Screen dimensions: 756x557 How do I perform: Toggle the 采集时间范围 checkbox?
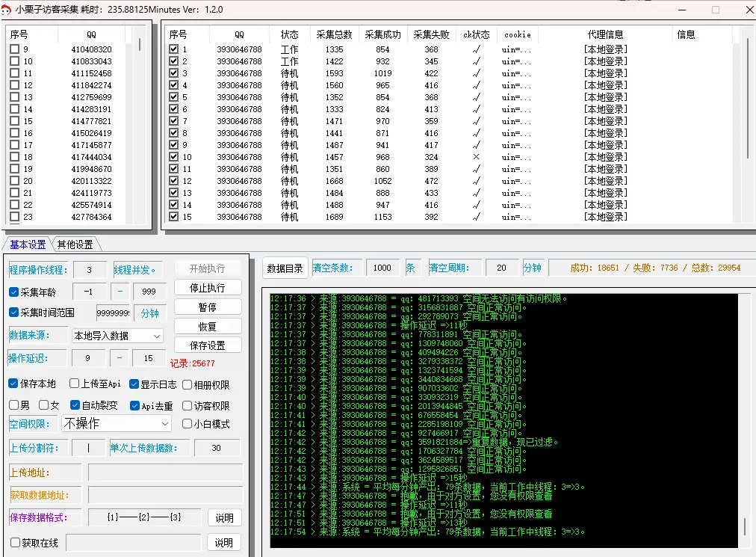pyautogui.click(x=13, y=313)
